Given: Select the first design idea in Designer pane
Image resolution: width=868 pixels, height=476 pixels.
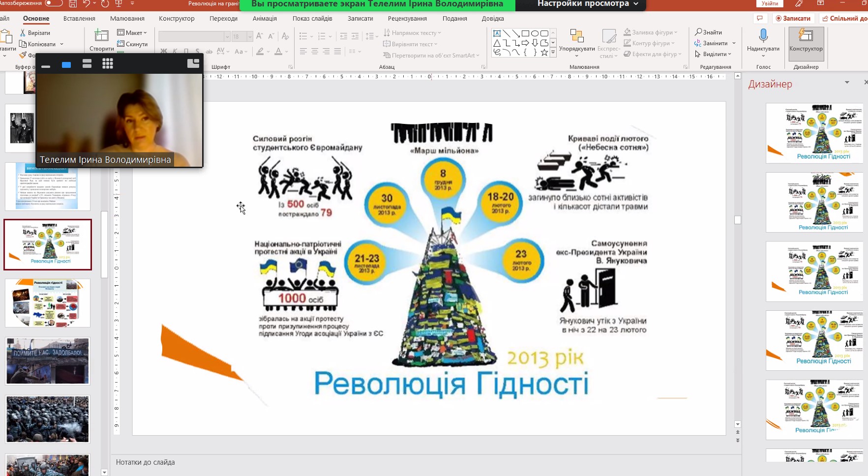Looking at the screenshot, I should pyautogui.click(x=814, y=133).
